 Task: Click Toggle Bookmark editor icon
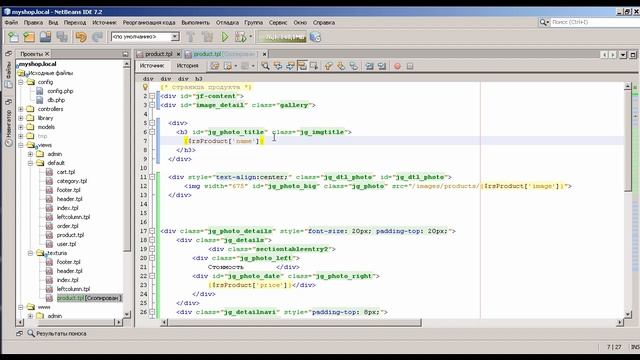[353, 66]
